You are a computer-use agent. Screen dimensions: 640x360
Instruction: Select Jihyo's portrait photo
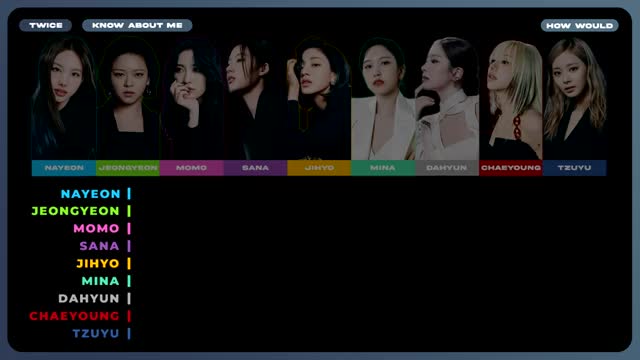[319, 98]
